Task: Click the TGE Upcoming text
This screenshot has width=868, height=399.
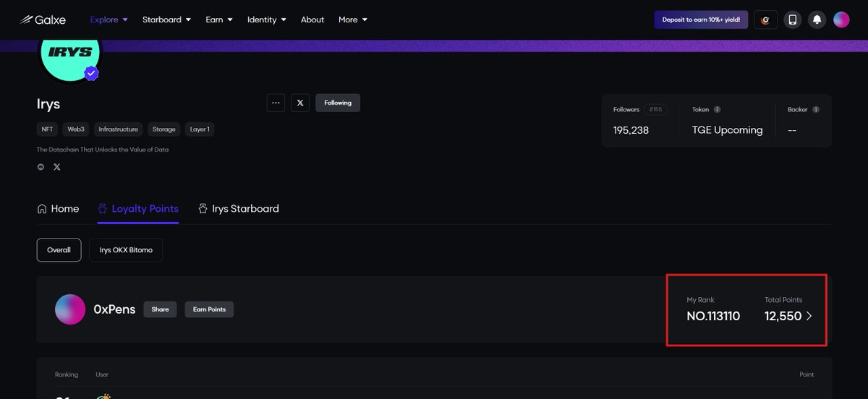Action: [728, 130]
